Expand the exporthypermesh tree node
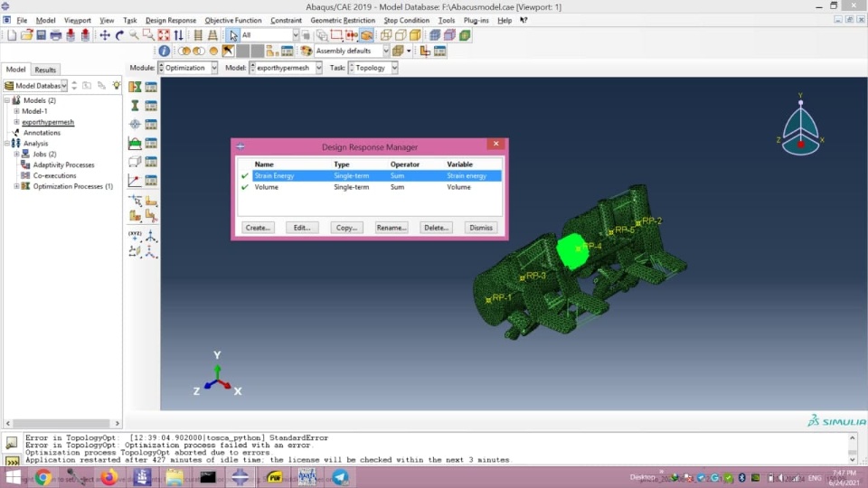Viewport: 868px width, 488px height. [16, 122]
